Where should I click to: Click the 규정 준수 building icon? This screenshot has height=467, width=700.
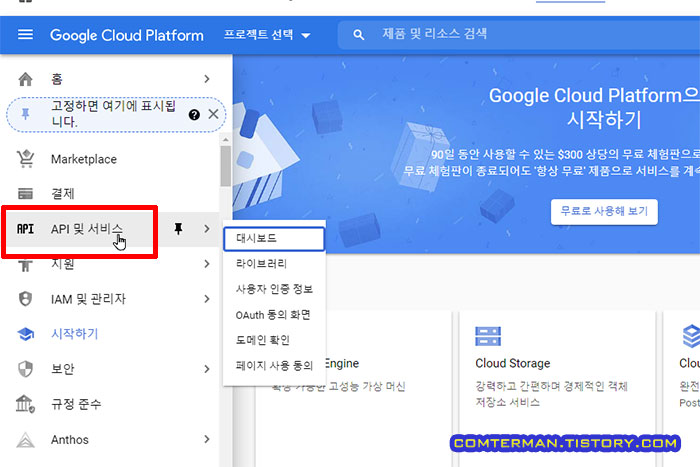click(x=25, y=404)
